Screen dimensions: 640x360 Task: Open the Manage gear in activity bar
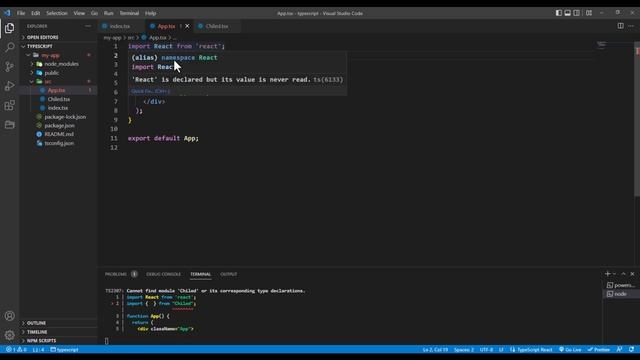(9, 335)
